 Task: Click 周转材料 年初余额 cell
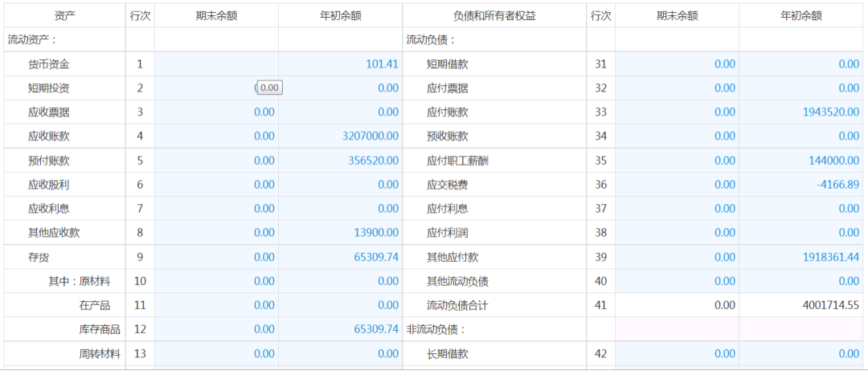(340, 353)
